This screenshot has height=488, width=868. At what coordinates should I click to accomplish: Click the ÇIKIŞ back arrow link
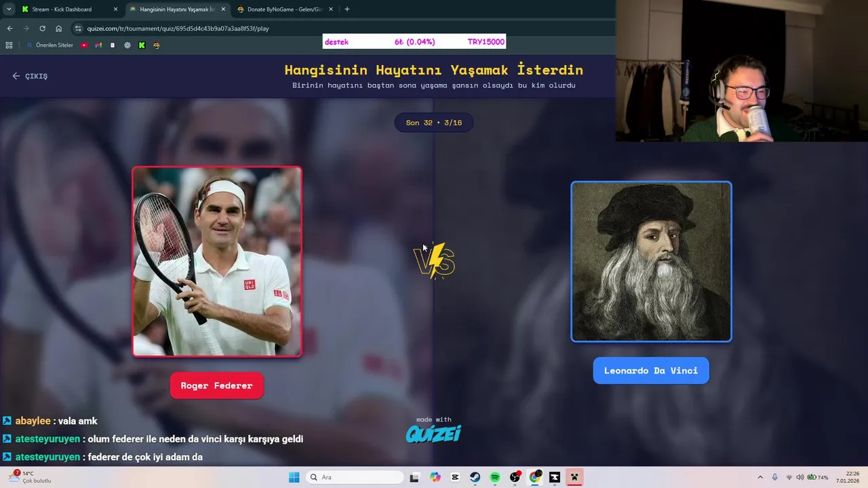[30, 76]
